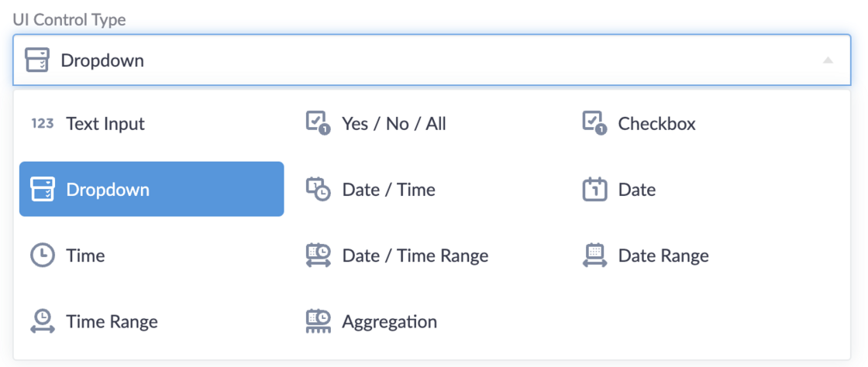Click the Date calendar icon
Image resolution: width=868 pixels, height=367 pixels.
point(594,190)
